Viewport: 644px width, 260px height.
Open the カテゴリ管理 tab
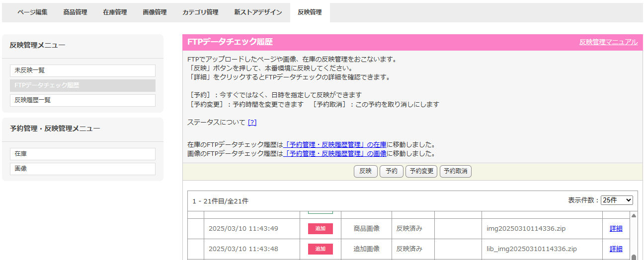click(200, 12)
